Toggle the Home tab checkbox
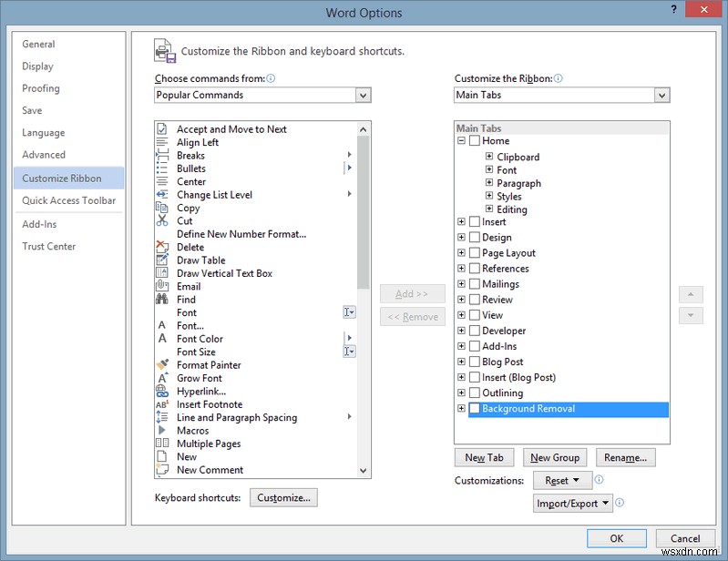This screenshot has height=561, width=728. tap(474, 140)
